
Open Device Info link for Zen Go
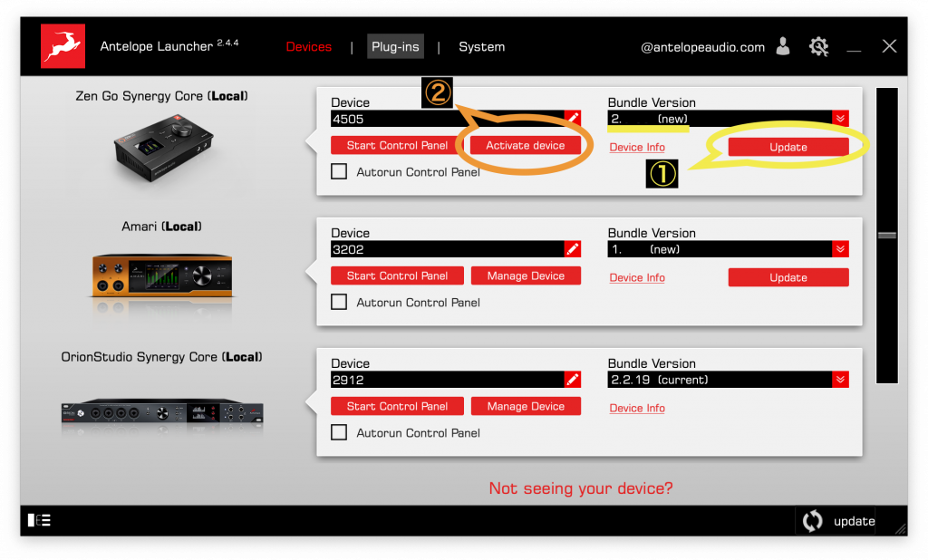click(x=637, y=148)
